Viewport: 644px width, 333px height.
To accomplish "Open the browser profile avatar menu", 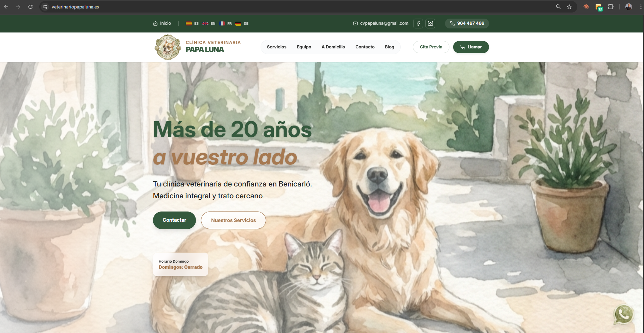I will click(x=628, y=6).
